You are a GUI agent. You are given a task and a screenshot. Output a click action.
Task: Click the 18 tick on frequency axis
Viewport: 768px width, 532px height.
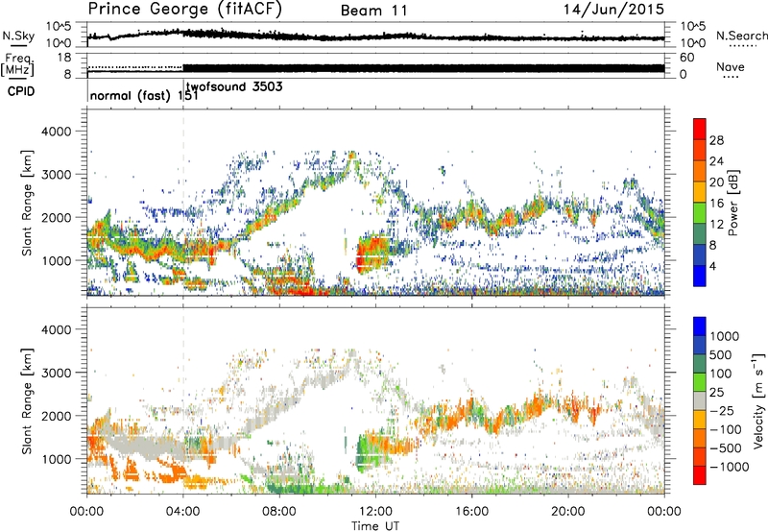(x=64, y=58)
